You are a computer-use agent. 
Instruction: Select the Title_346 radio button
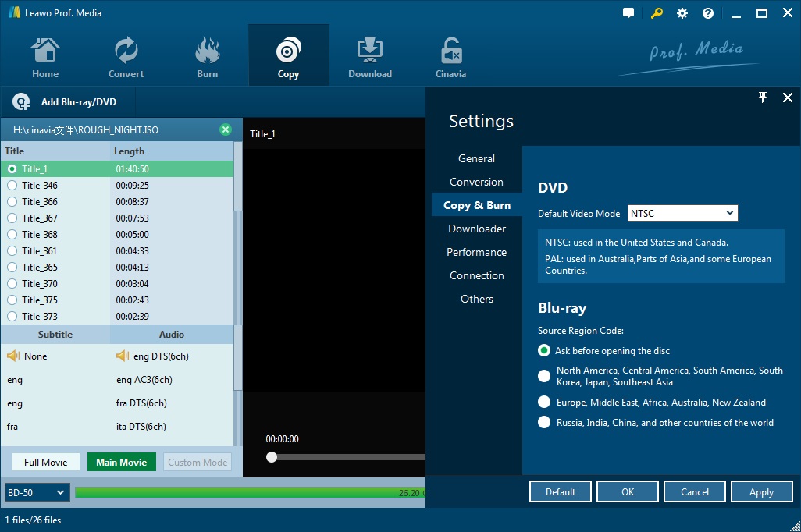11,186
